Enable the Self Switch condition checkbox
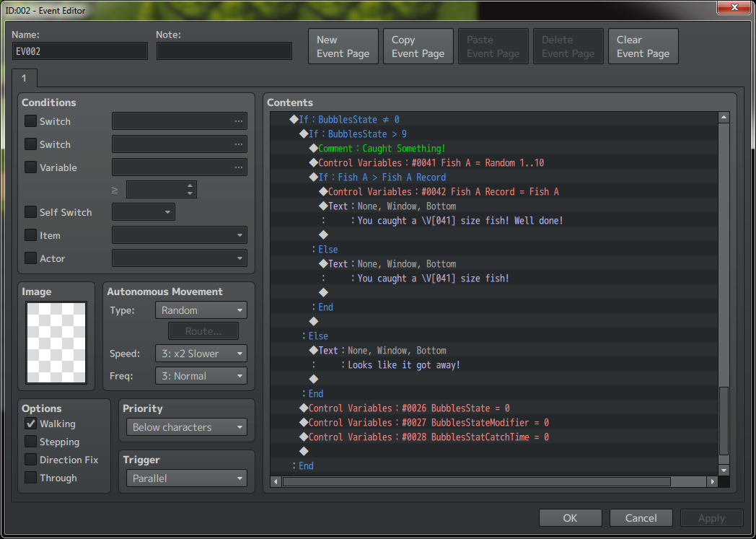Image resolution: width=756 pixels, height=539 pixels. point(31,212)
